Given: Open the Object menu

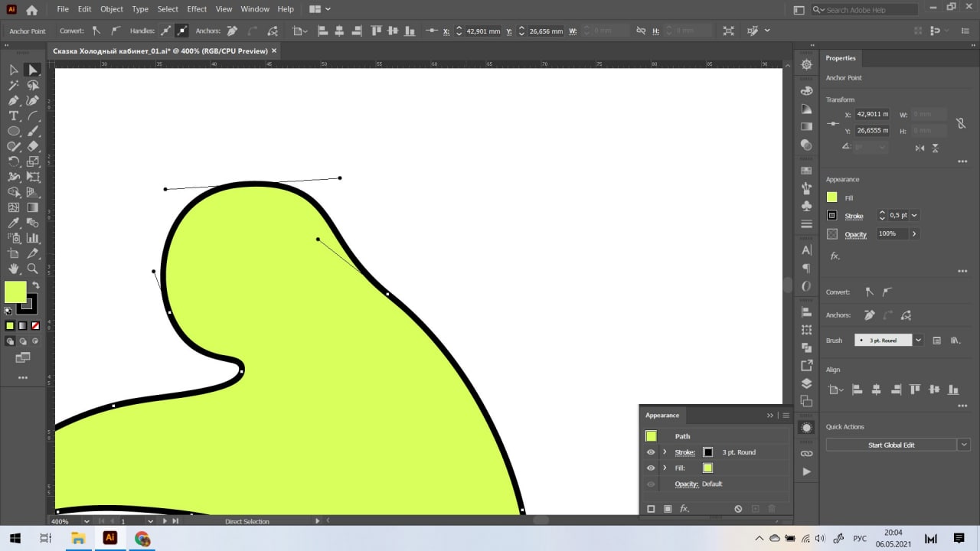Looking at the screenshot, I should [111, 9].
